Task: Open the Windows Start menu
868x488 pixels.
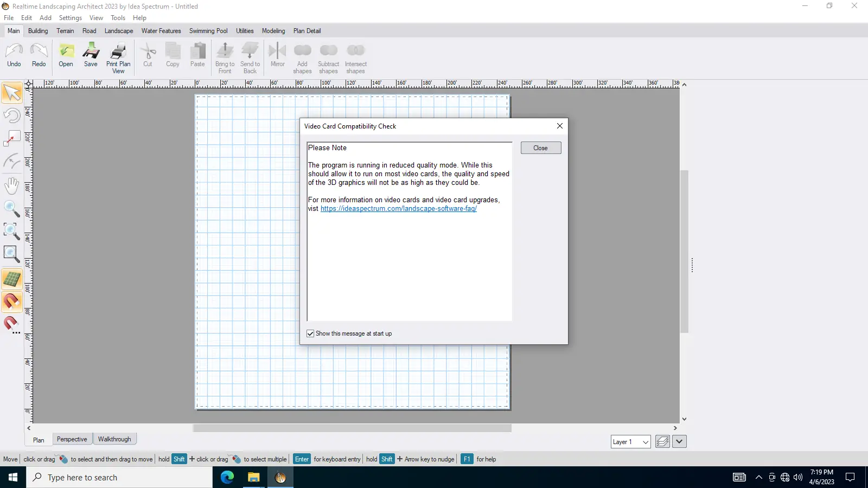Action: (13, 477)
